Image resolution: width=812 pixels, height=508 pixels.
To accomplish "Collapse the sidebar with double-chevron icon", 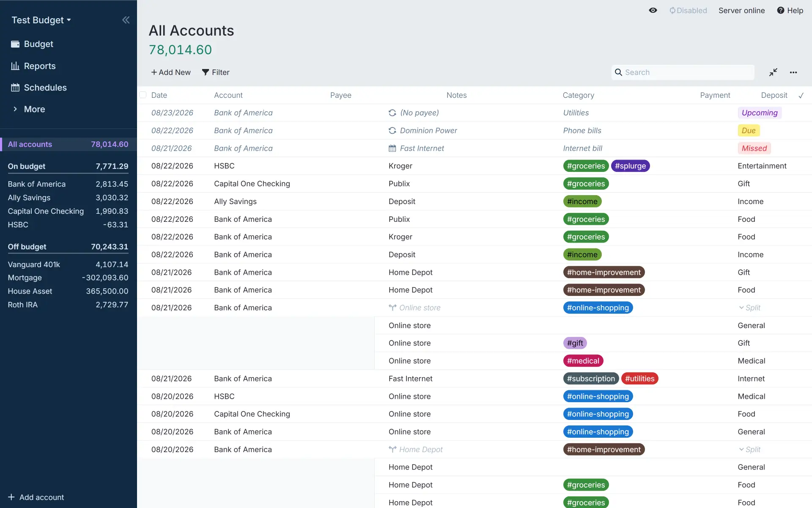I will (126, 20).
